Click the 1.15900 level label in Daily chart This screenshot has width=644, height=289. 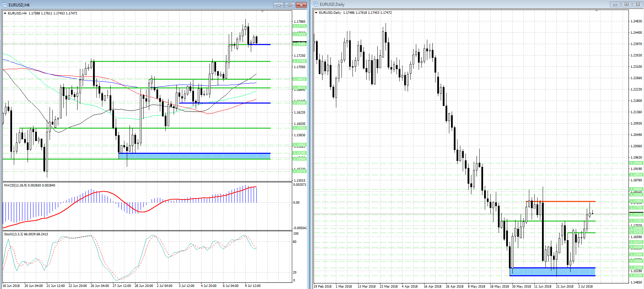(636, 255)
